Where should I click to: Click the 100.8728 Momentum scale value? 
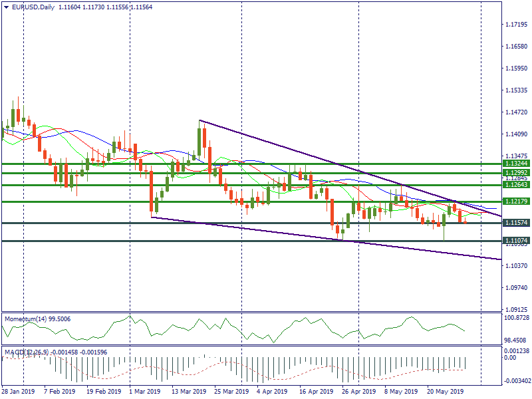[x=517, y=319]
